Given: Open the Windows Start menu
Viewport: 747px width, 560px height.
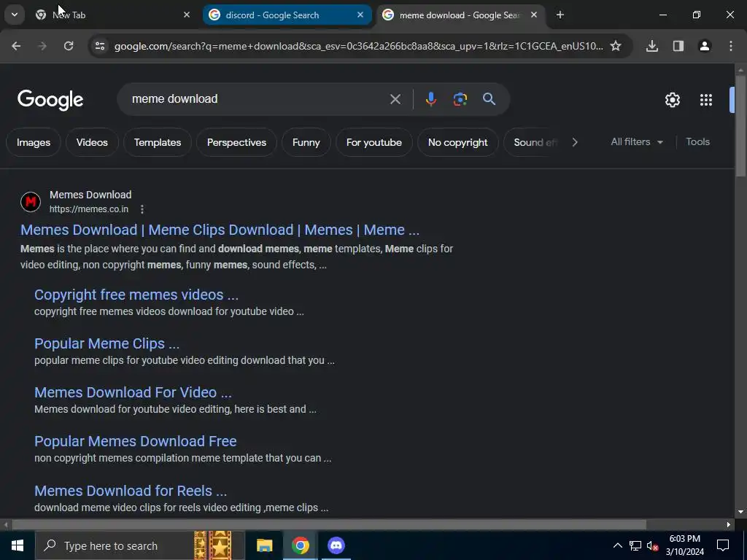Looking at the screenshot, I should (18, 545).
